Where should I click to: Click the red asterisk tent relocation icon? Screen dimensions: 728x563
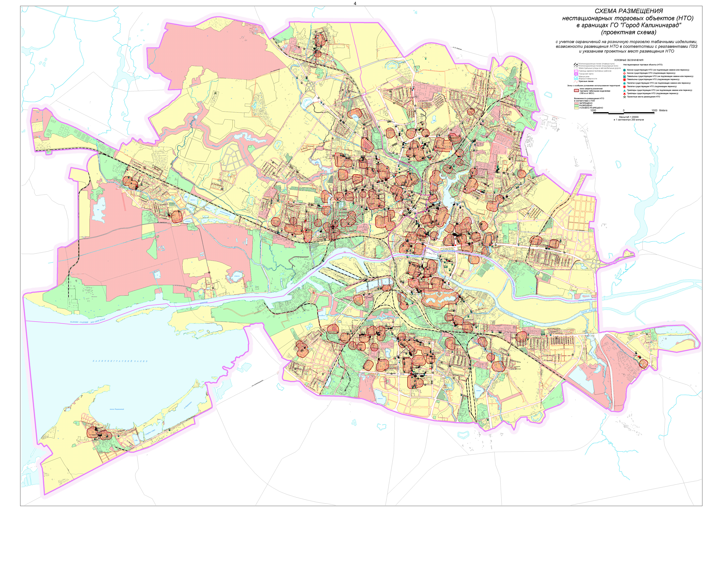coord(624,87)
